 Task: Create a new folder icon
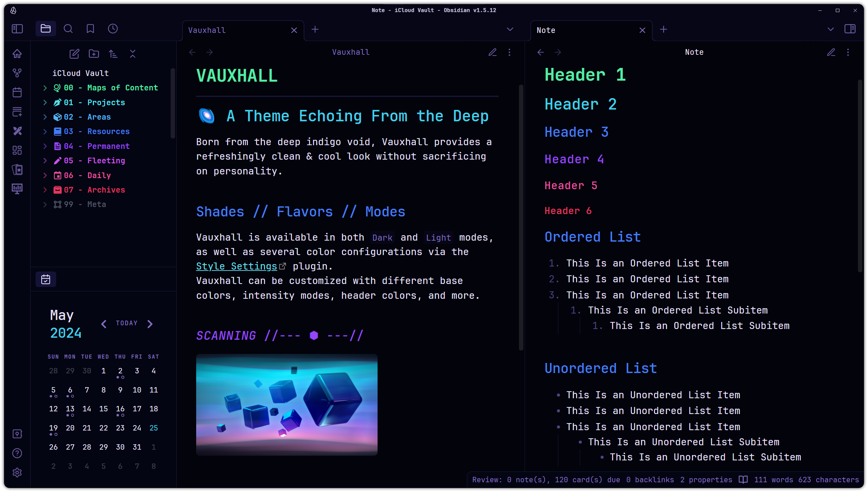94,54
